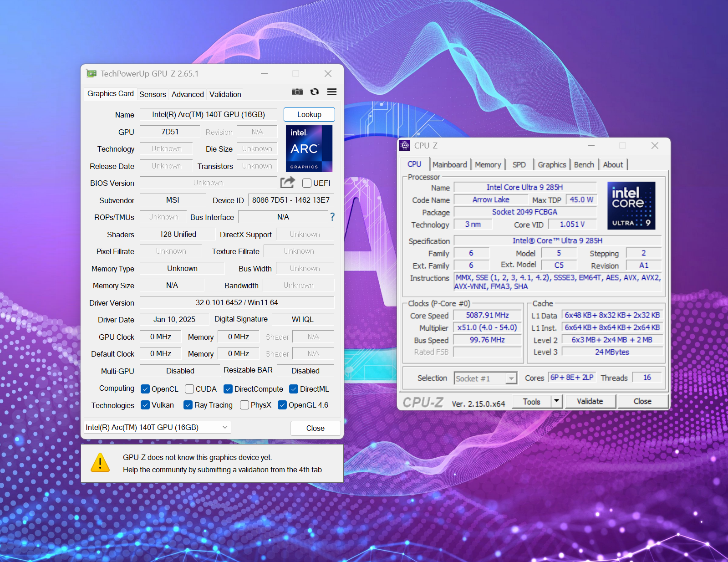This screenshot has height=562, width=728.
Task: Close the CPU-Z window with X
Action: [x=655, y=145]
